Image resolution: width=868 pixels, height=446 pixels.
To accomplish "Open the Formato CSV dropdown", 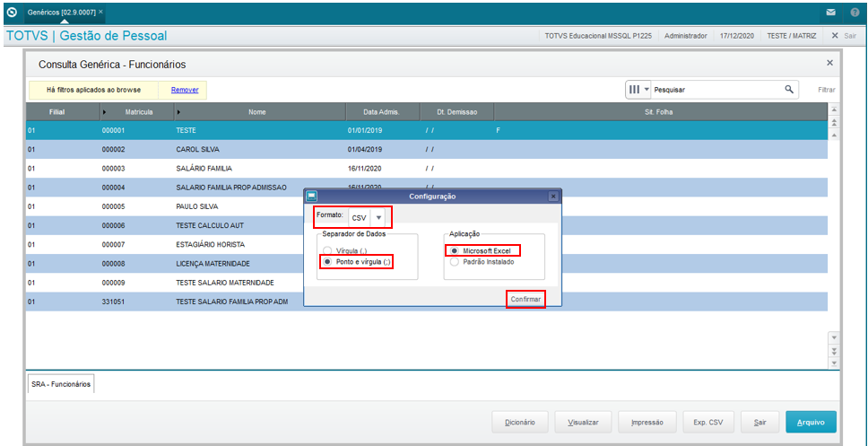I will [x=378, y=218].
